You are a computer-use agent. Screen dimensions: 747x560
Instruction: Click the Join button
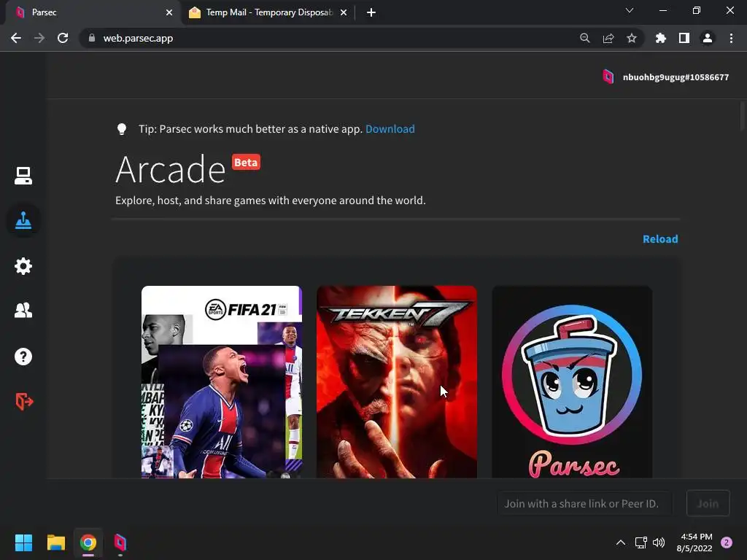(708, 503)
